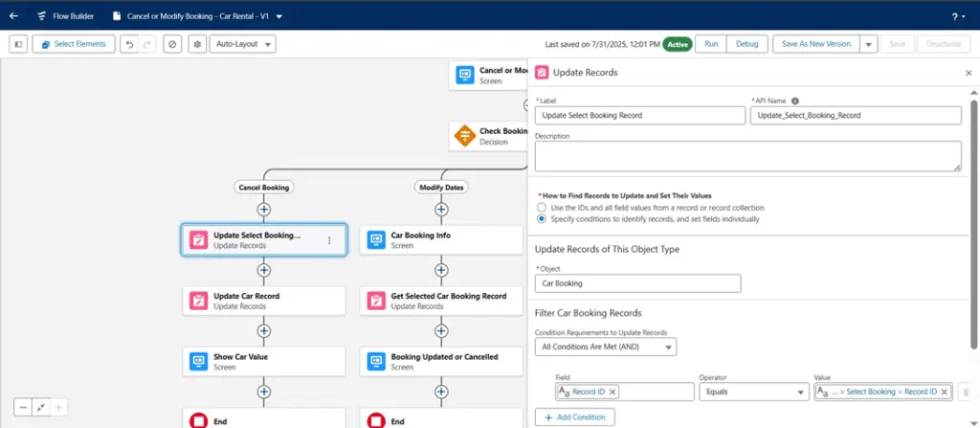Click the Booking Updated or Cancelled icon
980x428 pixels.
point(375,362)
